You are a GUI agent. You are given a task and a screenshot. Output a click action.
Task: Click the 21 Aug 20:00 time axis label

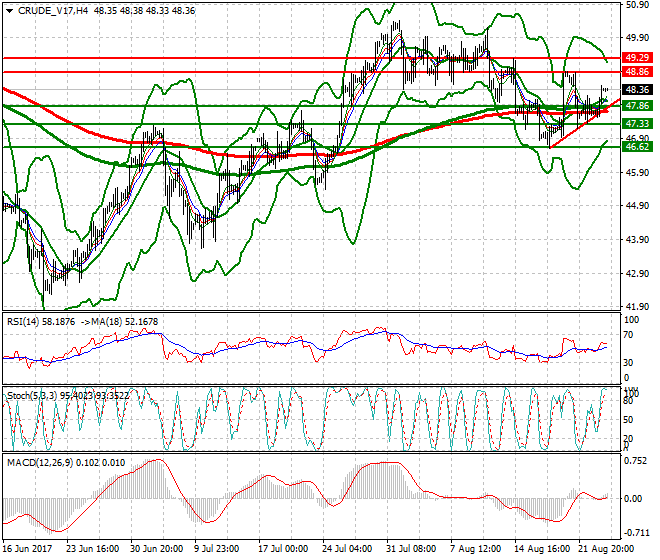[x=606, y=549]
